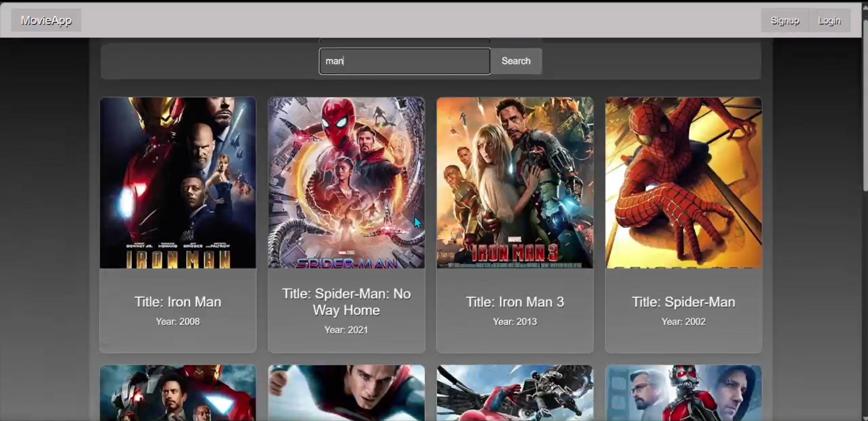This screenshot has width=868, height=421.
Task: Select the Spider-Man: No Way Home poster
Action: (346, 183)
